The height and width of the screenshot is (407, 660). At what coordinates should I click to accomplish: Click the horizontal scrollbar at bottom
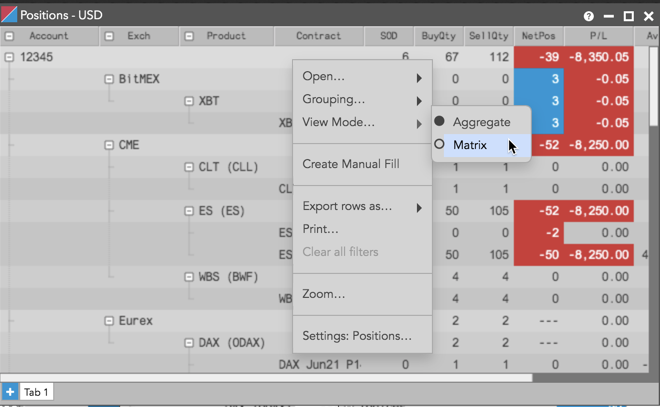click(266, 378)
